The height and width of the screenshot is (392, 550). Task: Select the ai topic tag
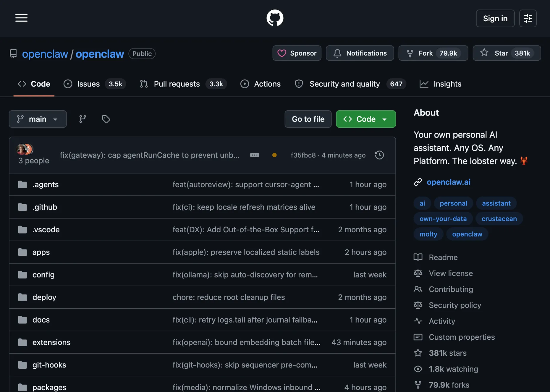422,203
